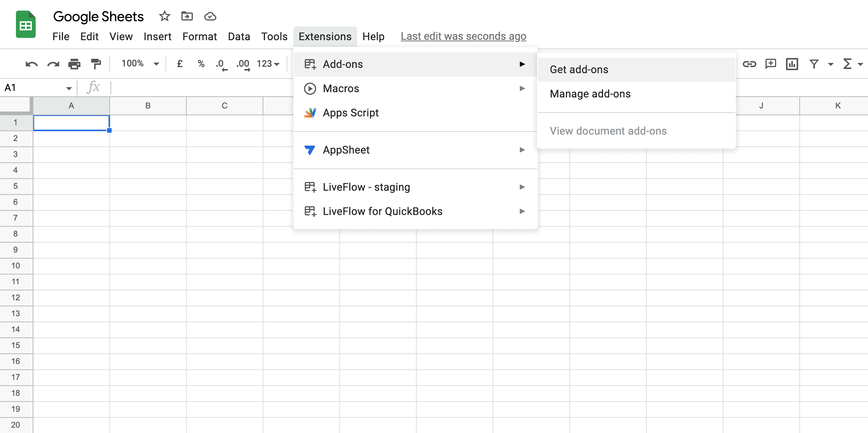868x433 pixels.
Task: Insert a chart from the toolbar
Action: tap(792, 64)
